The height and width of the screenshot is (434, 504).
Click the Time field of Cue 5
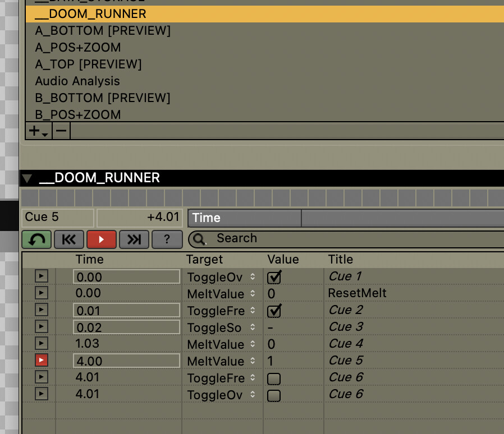tap(126, 361)
